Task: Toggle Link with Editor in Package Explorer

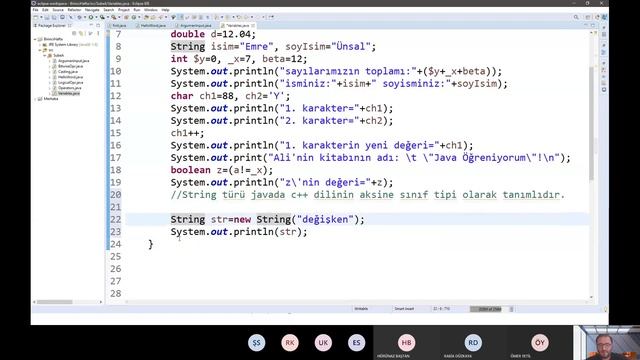Action: (x=82, y=33)
